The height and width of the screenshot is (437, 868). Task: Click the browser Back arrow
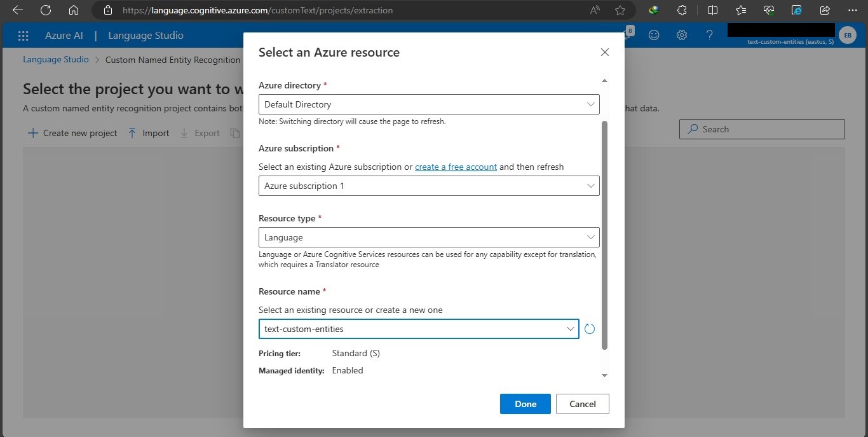point(17,10)
